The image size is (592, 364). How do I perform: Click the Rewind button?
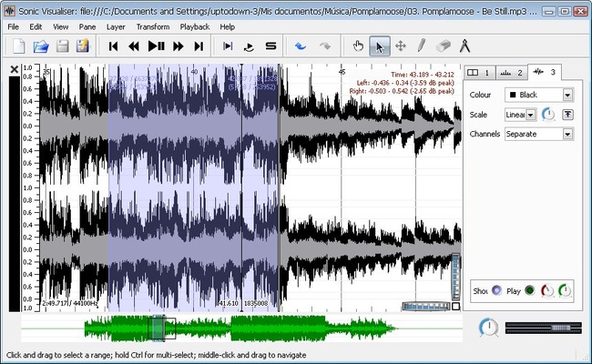(134, 46)
